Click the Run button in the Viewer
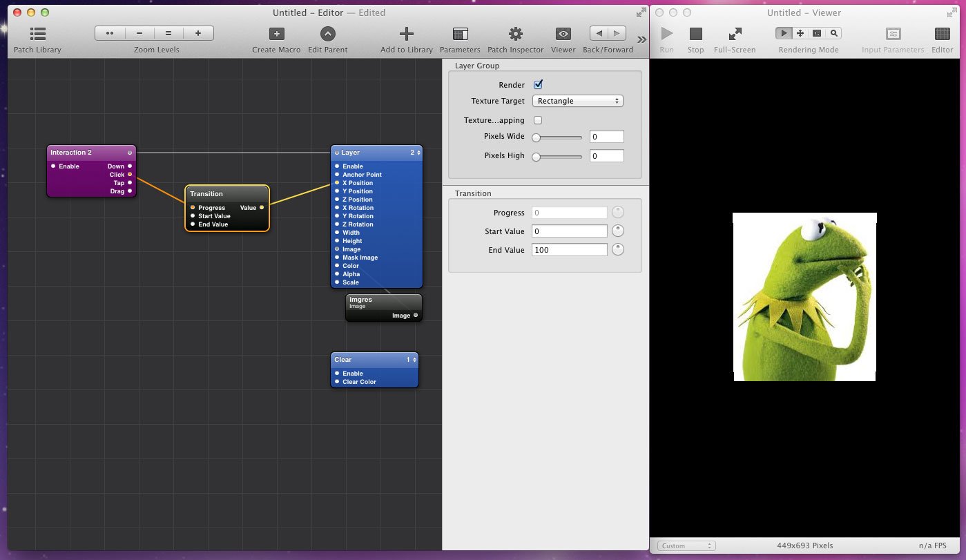Image resolution: width=966 pixels, height=560 pixels. point(667,33)
